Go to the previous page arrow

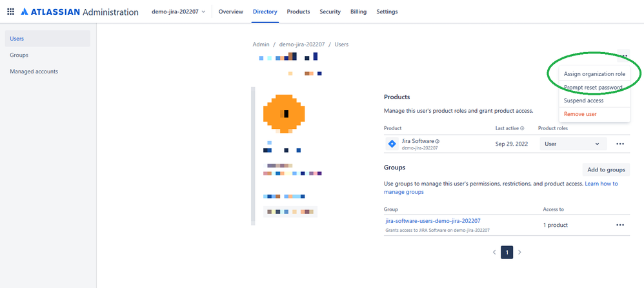point(494,253)
